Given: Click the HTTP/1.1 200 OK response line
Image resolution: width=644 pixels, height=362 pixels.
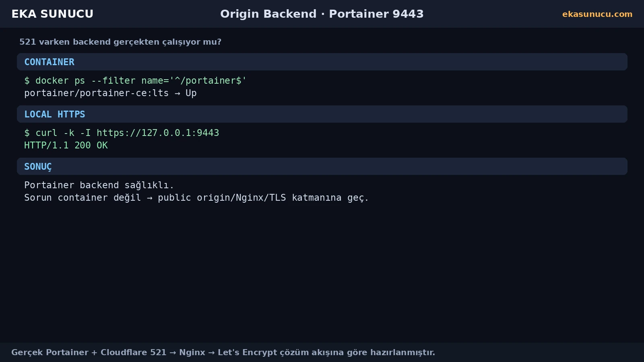Looking at the screenshot, I should pos(66,145).
